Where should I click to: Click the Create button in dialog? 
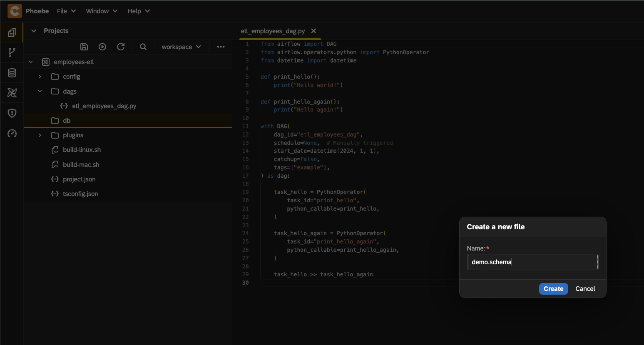coord(553,289)
